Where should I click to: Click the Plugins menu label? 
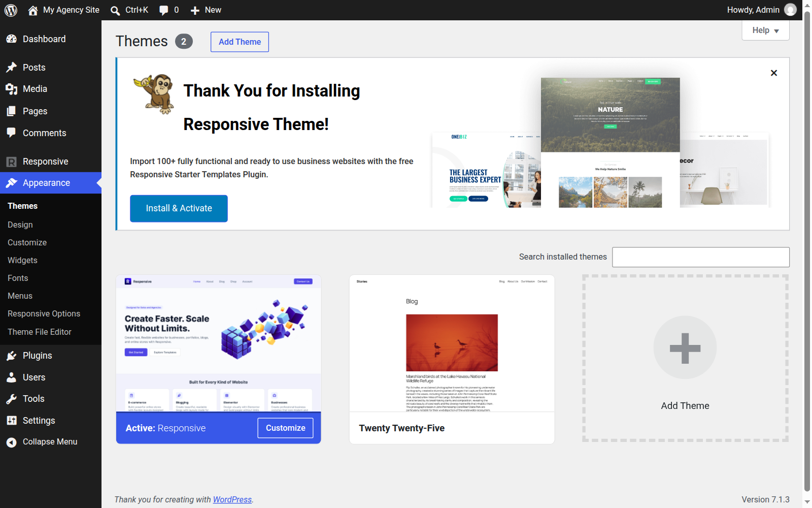coord(38,356)
